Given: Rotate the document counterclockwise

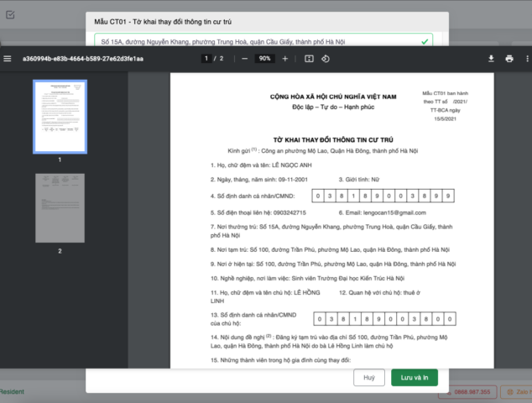Looking at the screenshot, I should tap(325, 59).
